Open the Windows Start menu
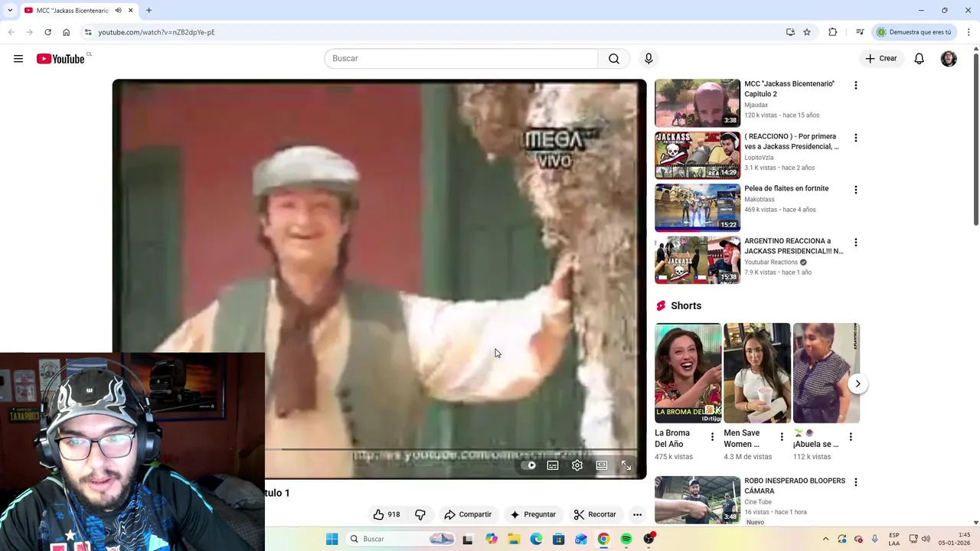980x551 pixels. coord(332,539)
